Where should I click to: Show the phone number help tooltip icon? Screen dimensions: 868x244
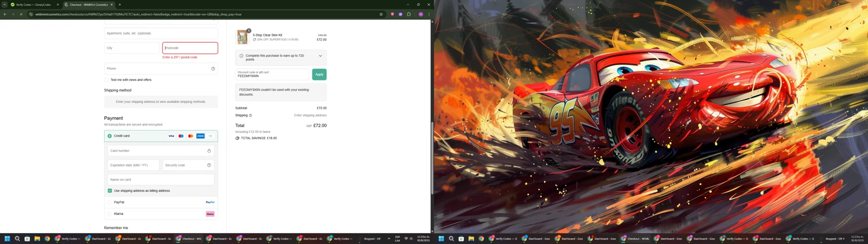pos(213,69)
